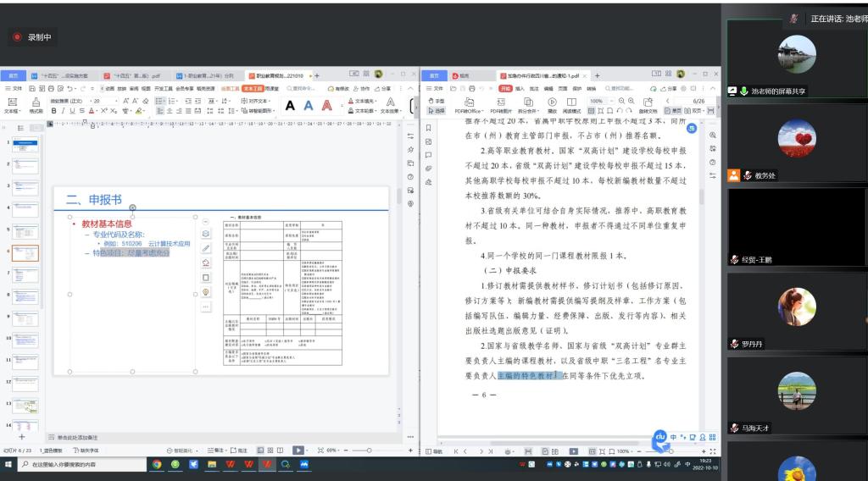Select 选择 selection tool in PDF viewer
This screenshot has width=868, height=481.
pos(437,111)
